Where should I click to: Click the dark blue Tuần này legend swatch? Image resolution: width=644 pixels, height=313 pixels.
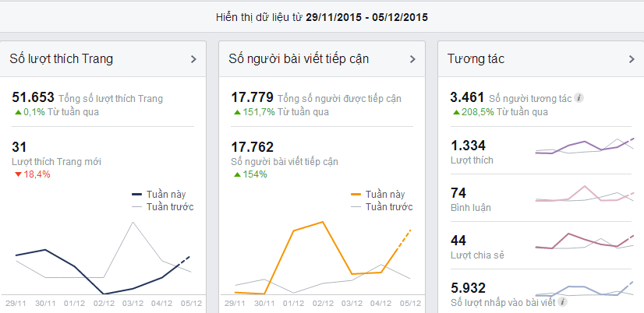pos(136,194)
